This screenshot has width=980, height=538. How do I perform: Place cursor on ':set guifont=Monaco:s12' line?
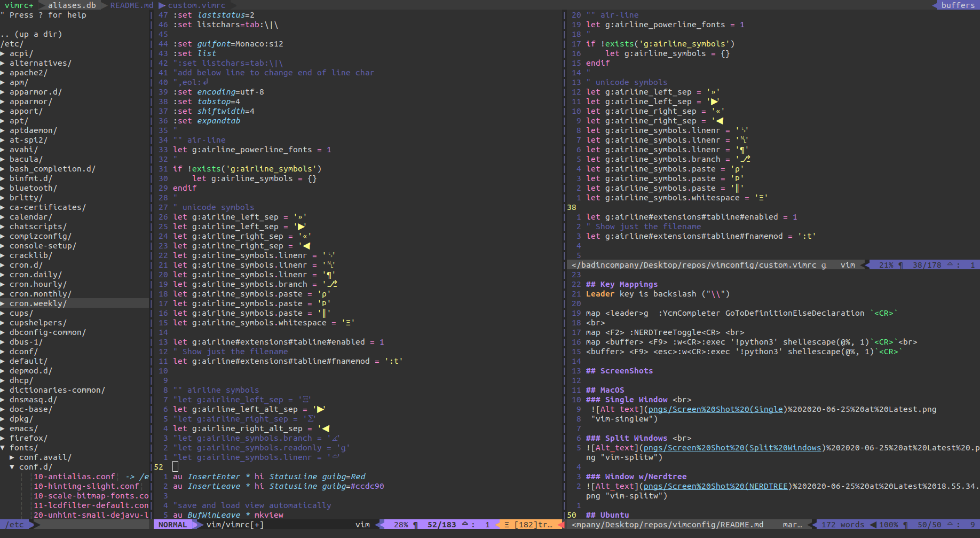228,44
